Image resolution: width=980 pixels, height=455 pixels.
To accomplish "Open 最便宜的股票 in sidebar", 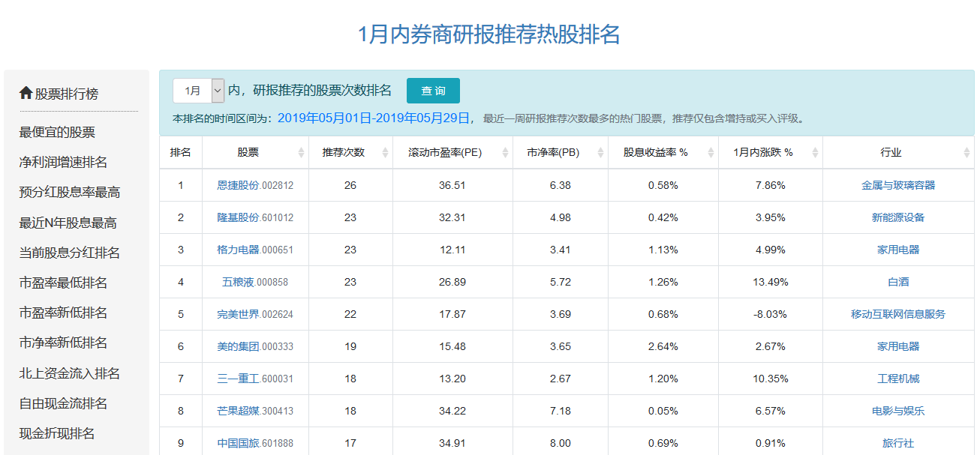I will (57, 133).
